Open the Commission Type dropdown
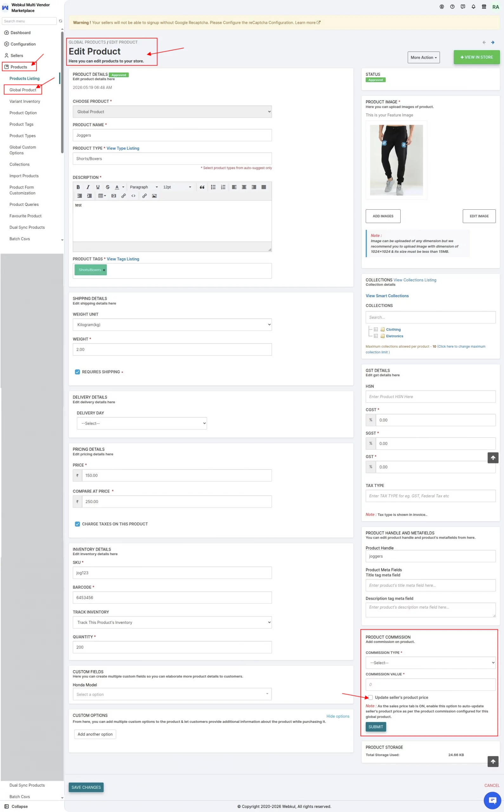 [x=430, y=662]
